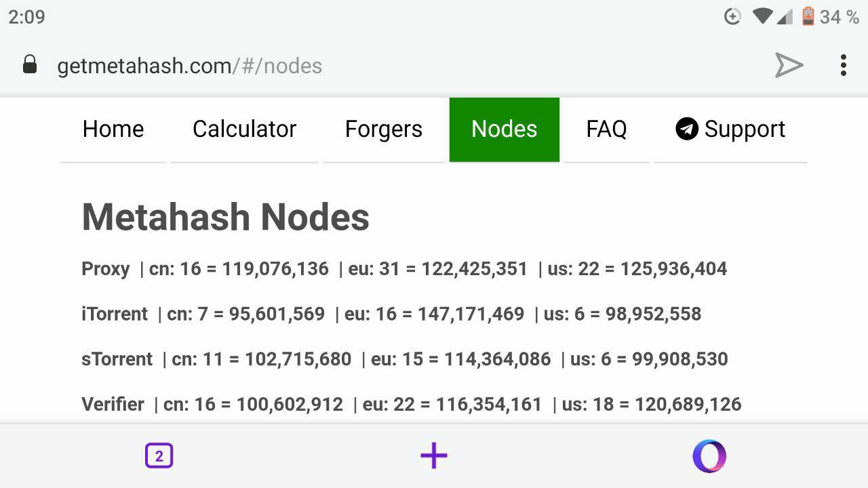The image size is (868, 488).
Task: Tap the Telegram icon beside Support
Action: click(x=687, y=129)
